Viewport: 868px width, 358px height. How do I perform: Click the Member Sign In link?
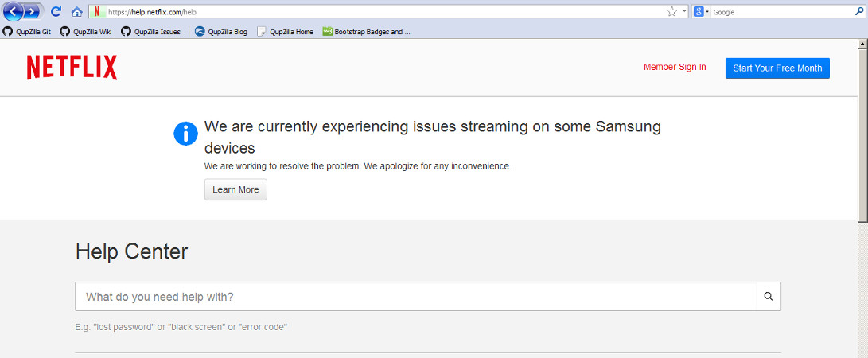coord(675,68)
